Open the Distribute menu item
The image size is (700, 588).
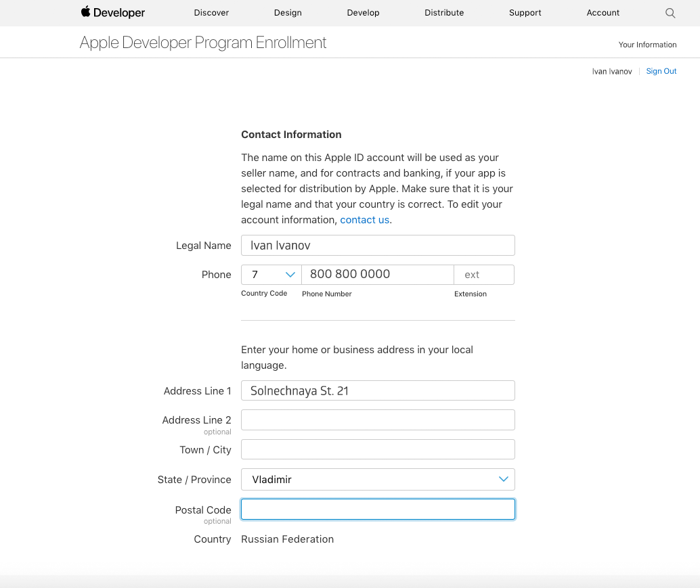tap(444, 13)
